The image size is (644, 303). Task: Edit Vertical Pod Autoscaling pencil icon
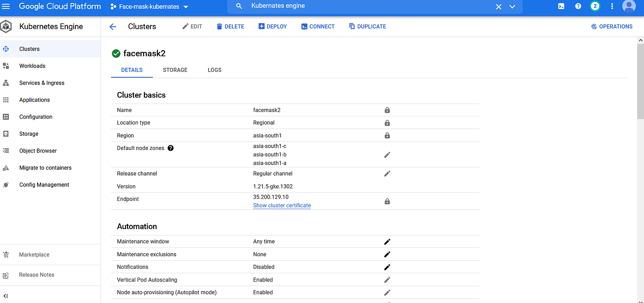coord(387,280)
